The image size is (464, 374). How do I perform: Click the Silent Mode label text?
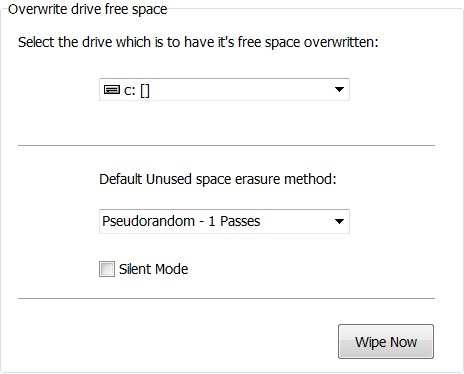pyautogui.click(x=154, y=269)
